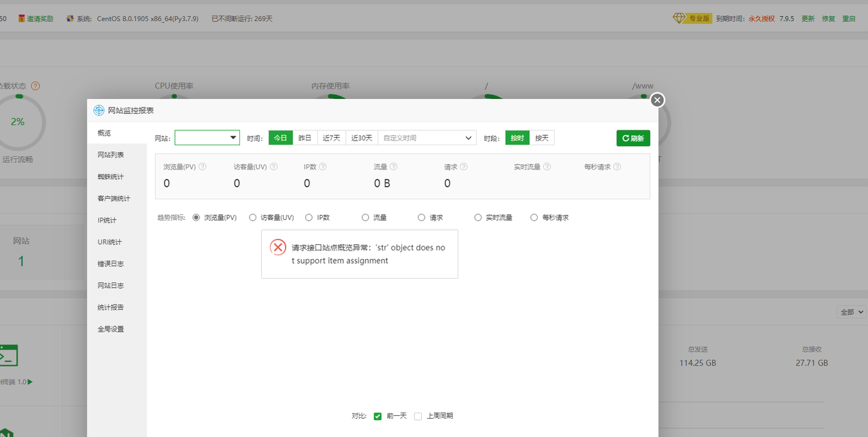Screen dimensions: 868x437
Task: Click the red error X icon
Action: (278, 247)
